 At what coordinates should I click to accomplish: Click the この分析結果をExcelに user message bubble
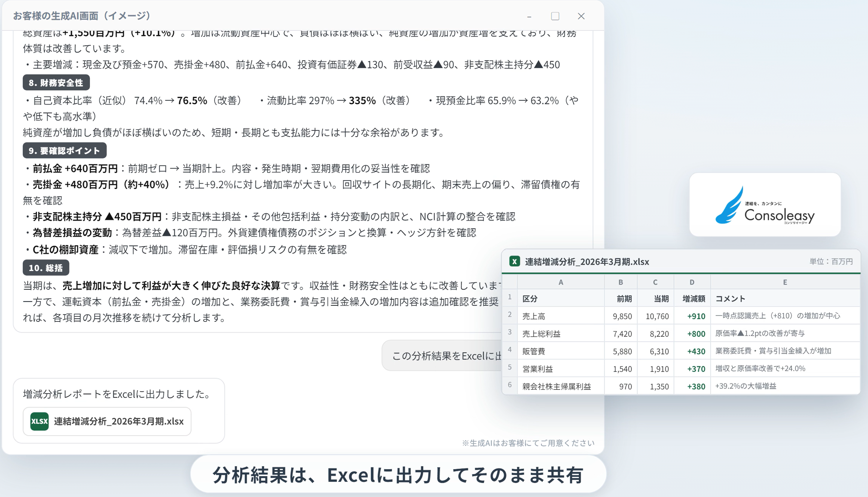441,356
